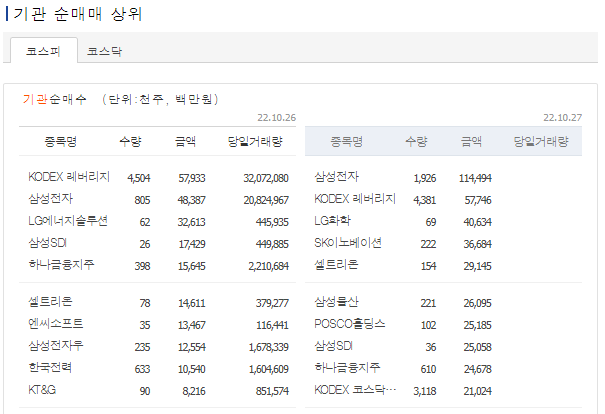Select the volume value 116,441
Viewport: 605px width, 414px height.
[272, 325]
